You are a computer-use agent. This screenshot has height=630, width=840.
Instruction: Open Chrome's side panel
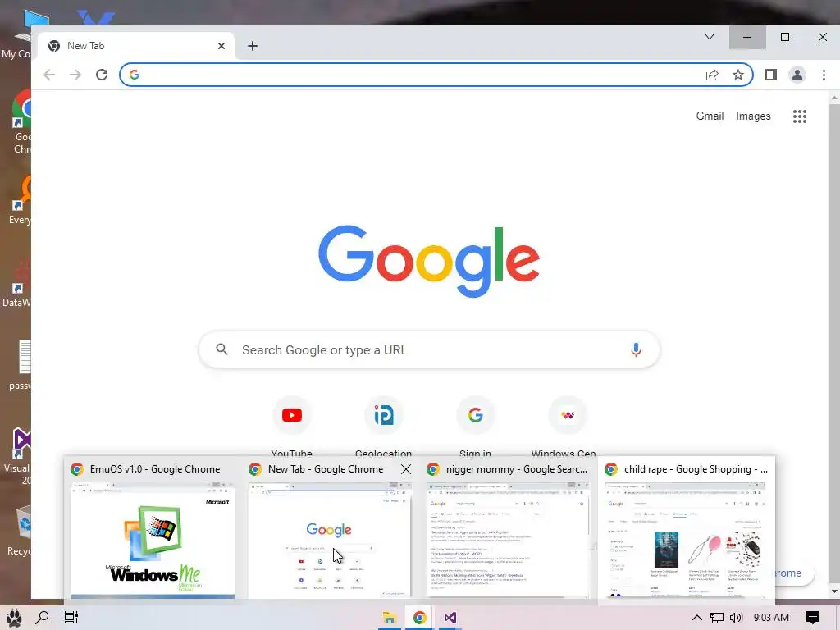771,75
